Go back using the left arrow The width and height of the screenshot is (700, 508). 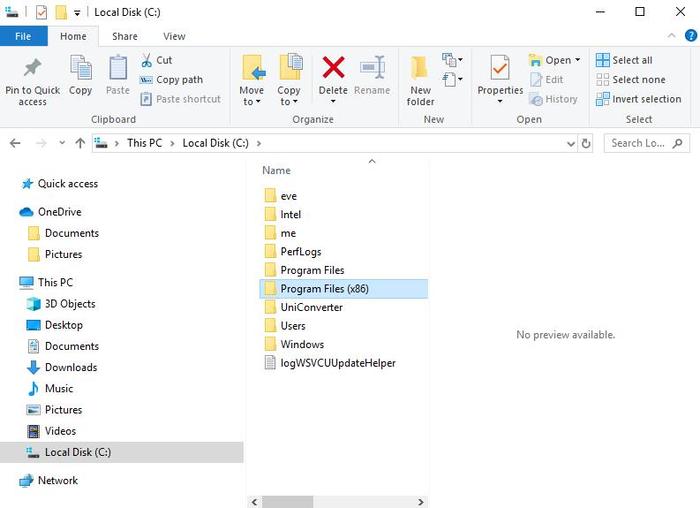click(15, 143)
